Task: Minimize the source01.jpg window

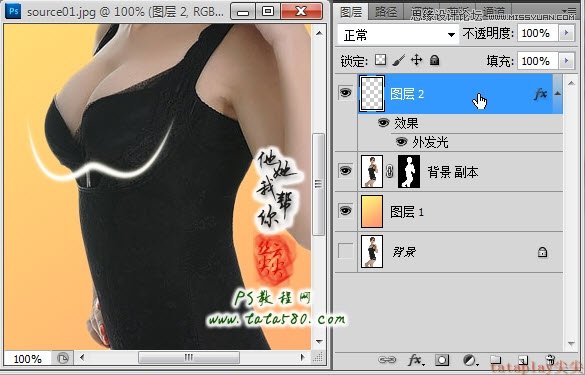Action: [x=243, y=12]
